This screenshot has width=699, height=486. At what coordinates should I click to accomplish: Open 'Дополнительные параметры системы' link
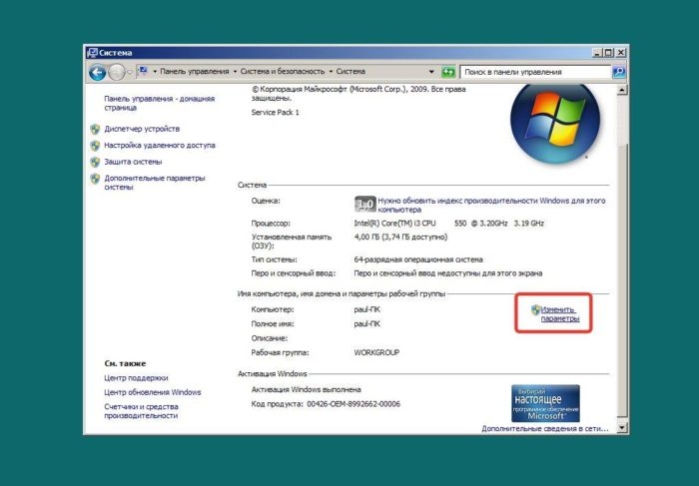[154, 182]
